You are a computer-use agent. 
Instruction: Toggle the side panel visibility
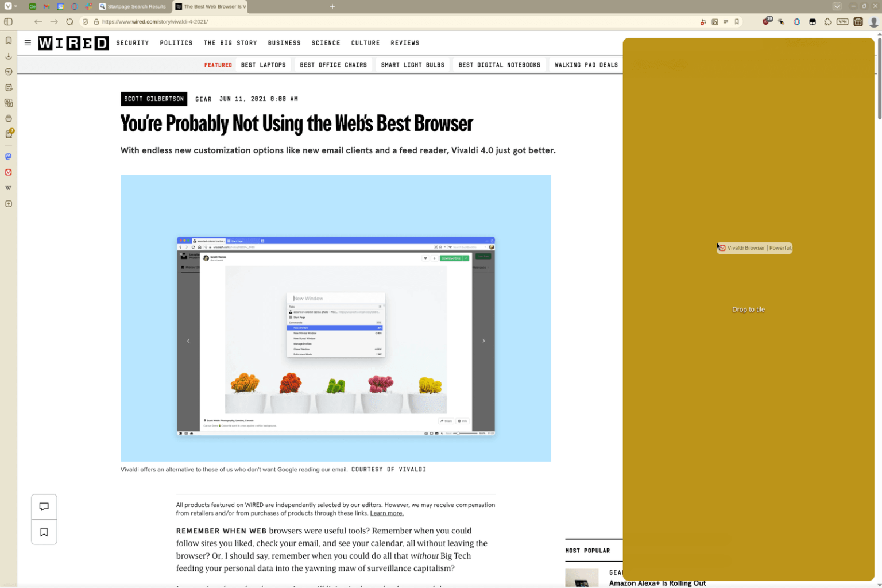[x=9, y=22]
